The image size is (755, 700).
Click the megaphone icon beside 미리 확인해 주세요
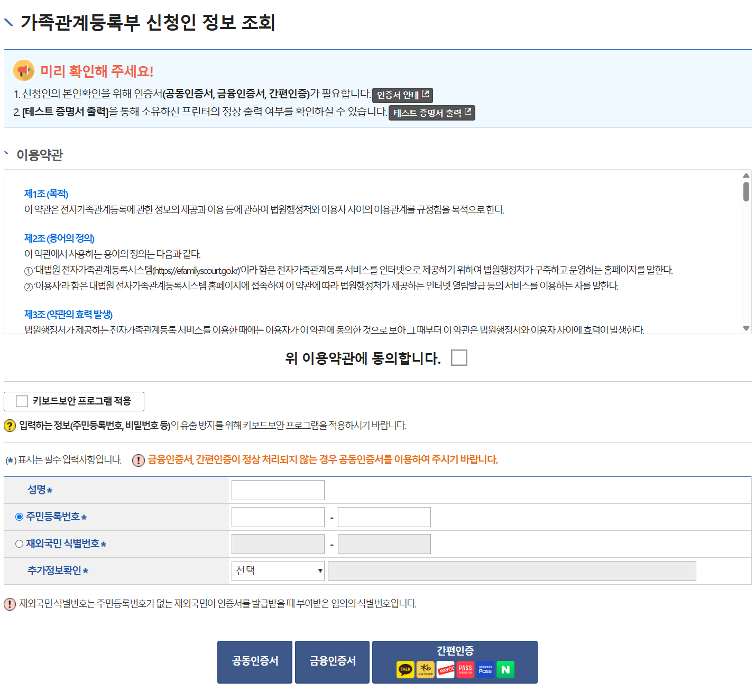click(x=23, y=69)
